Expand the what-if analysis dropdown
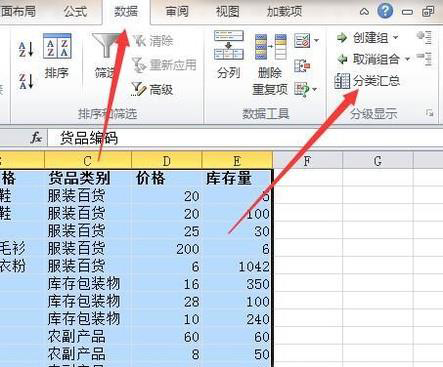The height and width of the screenshot is (367, 443). pyautogui.click(x=315, y=89)
